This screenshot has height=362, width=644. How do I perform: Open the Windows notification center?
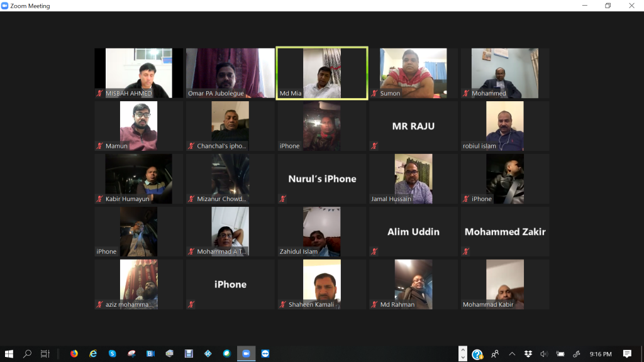[x=627, y=354]
